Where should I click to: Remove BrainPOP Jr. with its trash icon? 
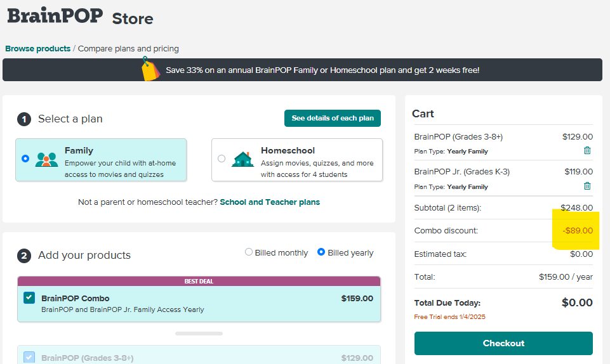coord(587,186)
